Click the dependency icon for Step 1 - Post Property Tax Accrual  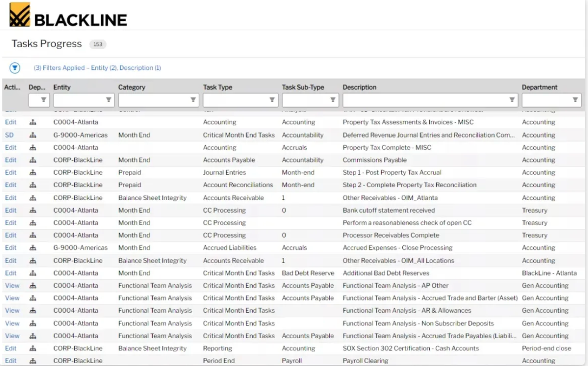point(33,173)
